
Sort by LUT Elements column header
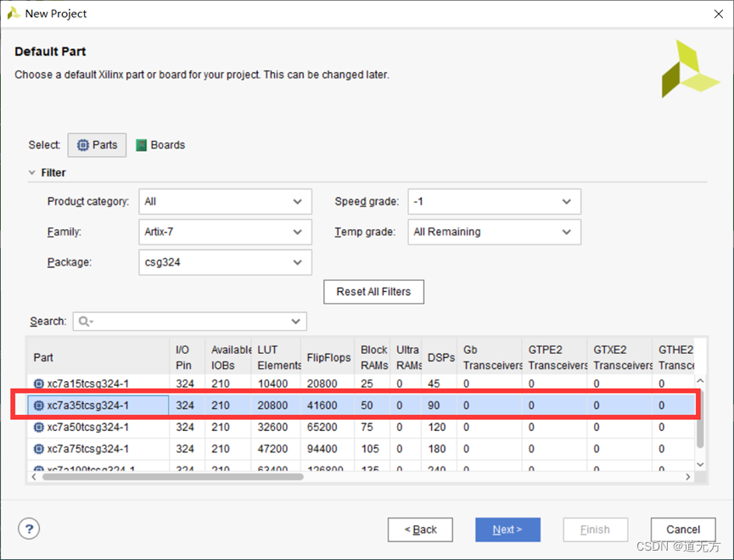coord(276,357)
